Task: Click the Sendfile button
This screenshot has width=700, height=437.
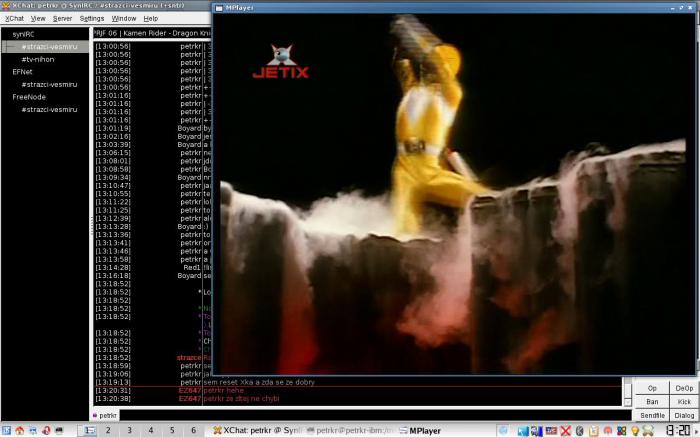Action: [x=652, y=416]
